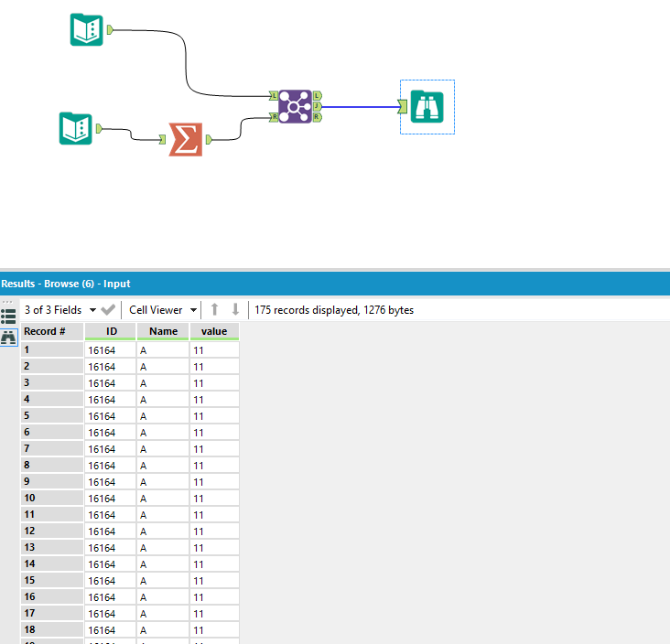Select the ID cell in record 17
This screenshot has height=644, width=670.
coord(111,613)
